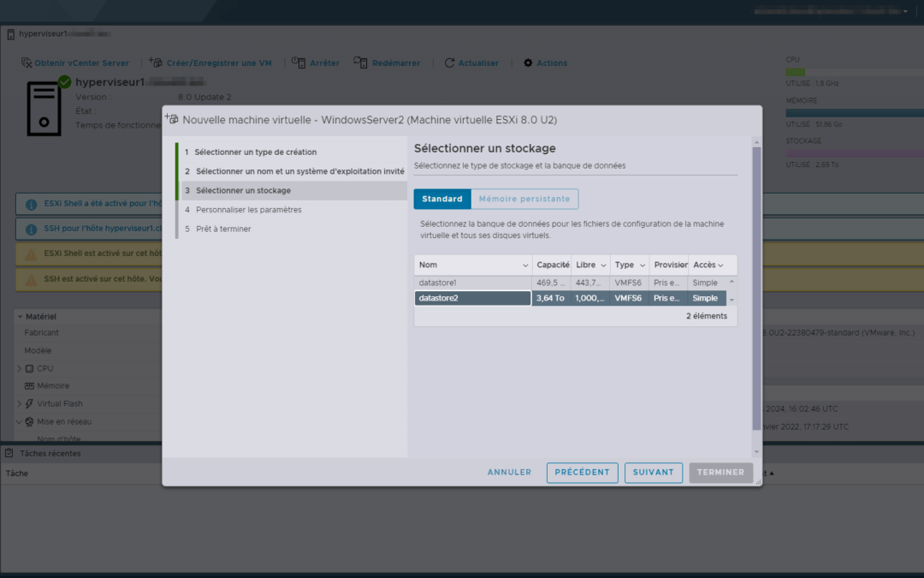
Task: Click the STOCKAGE usage bar
Action: click(x=855, y=153)
